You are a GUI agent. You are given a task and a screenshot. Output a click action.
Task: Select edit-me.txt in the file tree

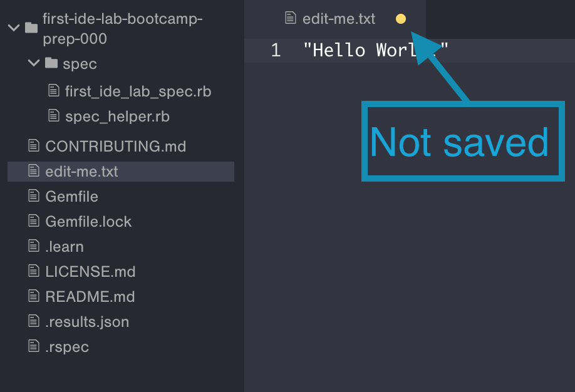pyautogui.click(x=81, y=171)
